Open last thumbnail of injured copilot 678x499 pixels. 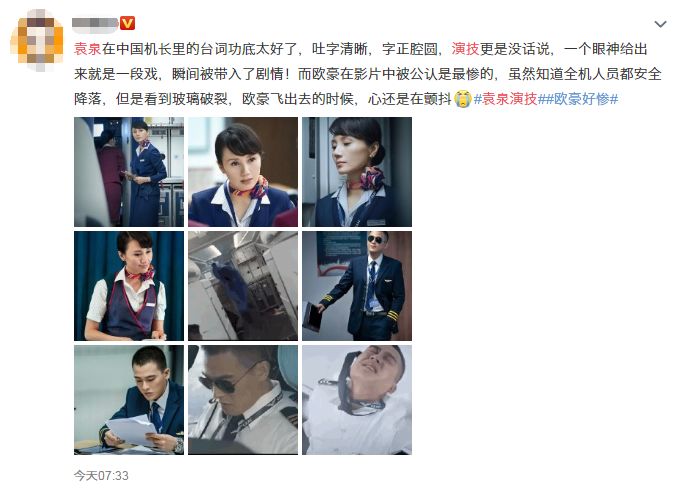pos(357,400)
